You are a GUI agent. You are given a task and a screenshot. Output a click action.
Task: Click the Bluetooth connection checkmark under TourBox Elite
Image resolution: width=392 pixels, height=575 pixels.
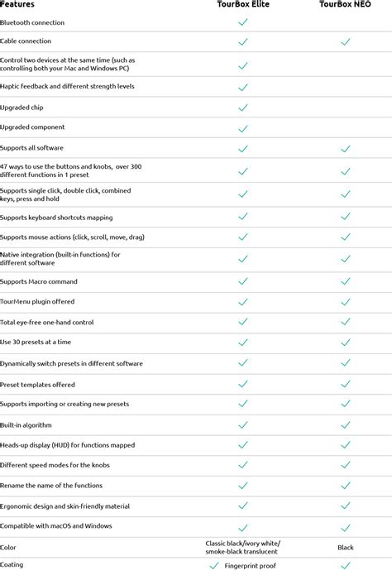point(243,22)
